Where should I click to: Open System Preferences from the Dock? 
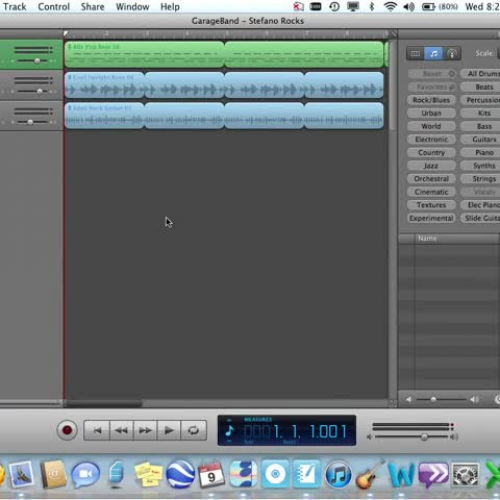pyautogui.click(x=465, y=475)
